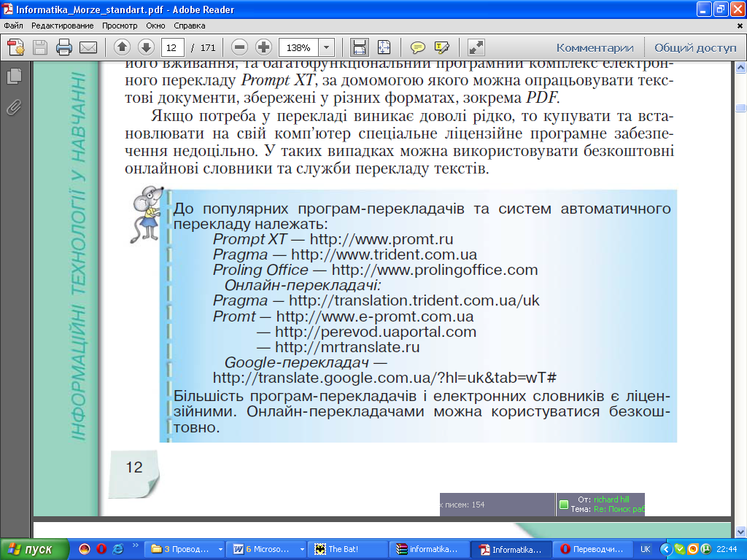Show page thumbnails panel icon
Viewport: 747px width, 560px height.
click(x=15, y=76)
